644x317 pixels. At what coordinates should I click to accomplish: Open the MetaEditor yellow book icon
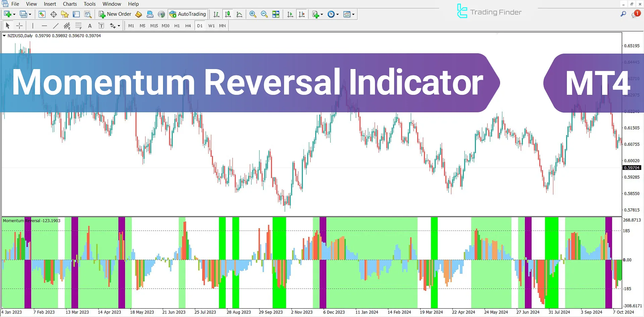coord(138,14)
